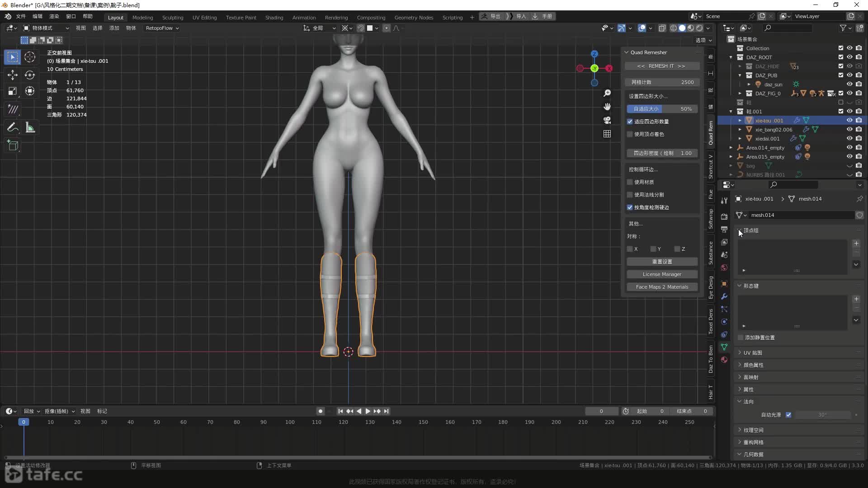Open the Material properties tab

coord(724,360)
